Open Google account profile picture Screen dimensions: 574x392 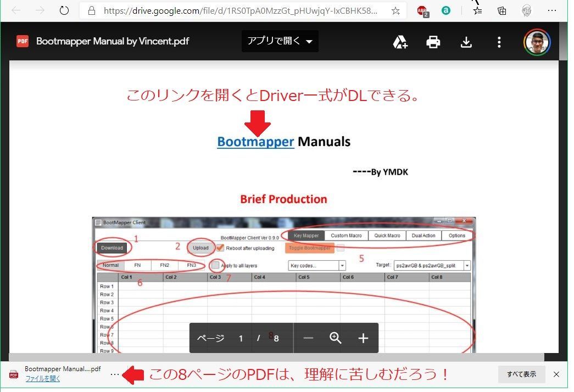click(537, 42)
